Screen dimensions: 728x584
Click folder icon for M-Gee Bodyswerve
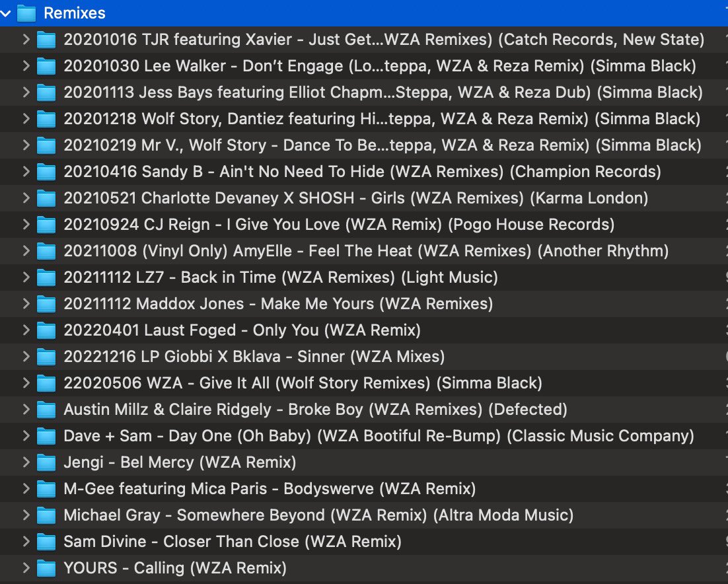click(x=46, y=490)
